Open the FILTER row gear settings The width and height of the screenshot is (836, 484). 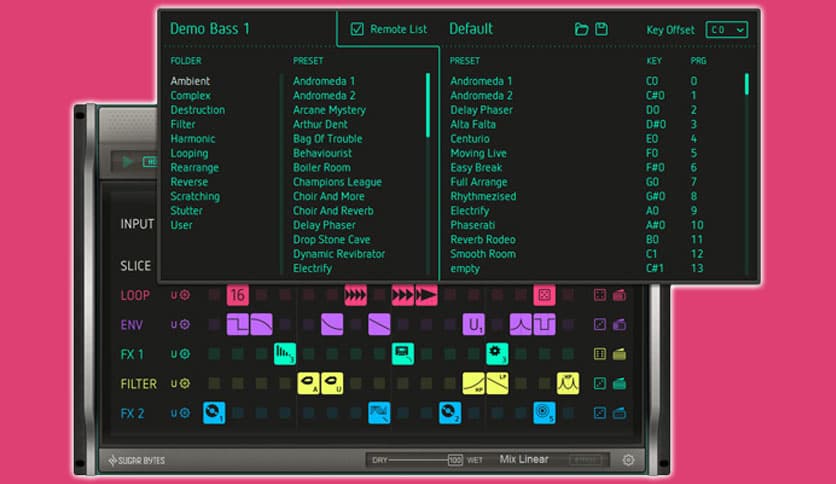click(184, 383)
